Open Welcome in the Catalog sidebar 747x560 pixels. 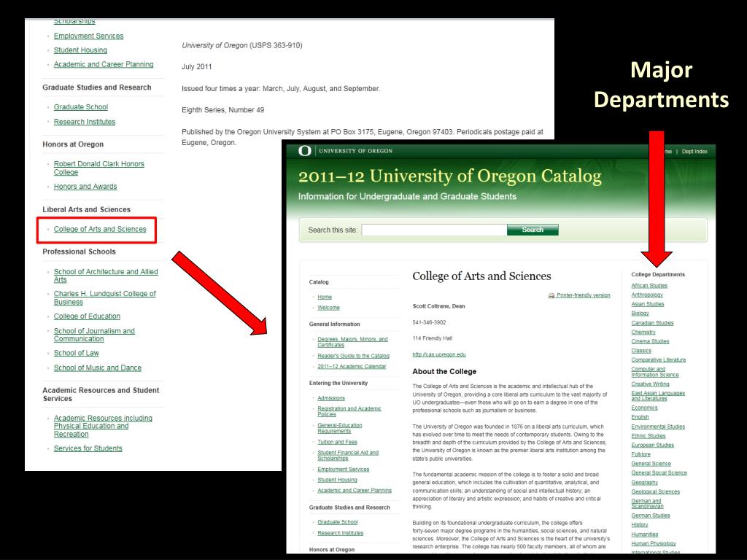(x=329, y=308)
